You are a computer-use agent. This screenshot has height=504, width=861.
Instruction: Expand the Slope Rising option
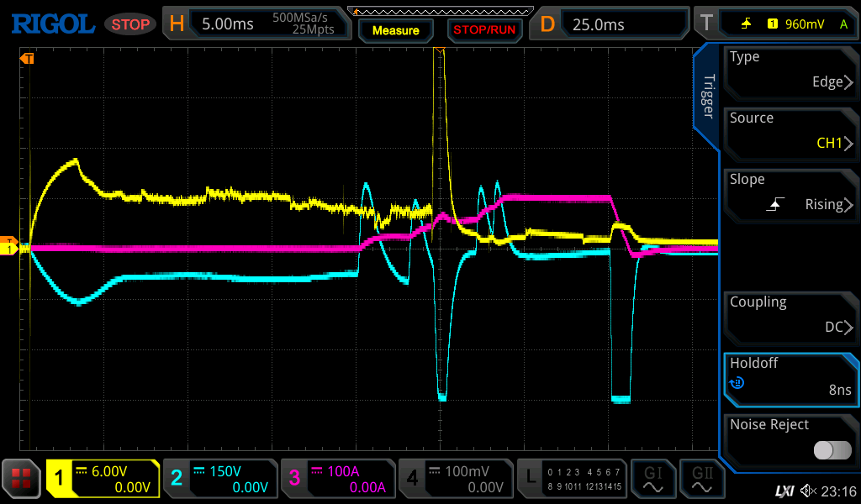pos(790,193)
